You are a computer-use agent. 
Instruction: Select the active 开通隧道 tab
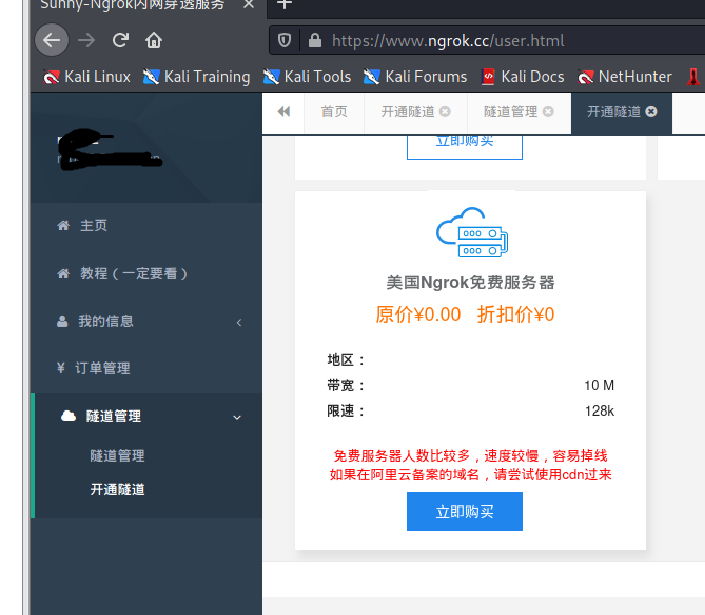point(614,111)
